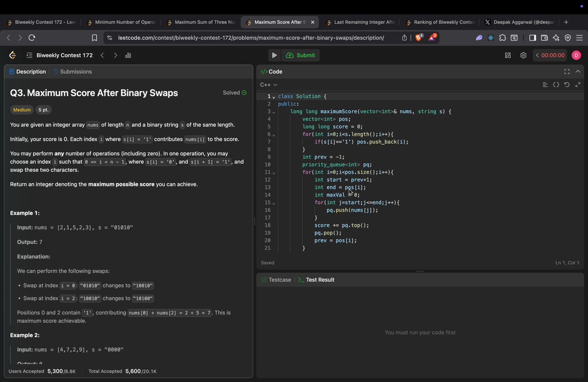This screenshot has height=382, width=588.
Task: Switch to the Submissions tab
Action: point(73,72)
